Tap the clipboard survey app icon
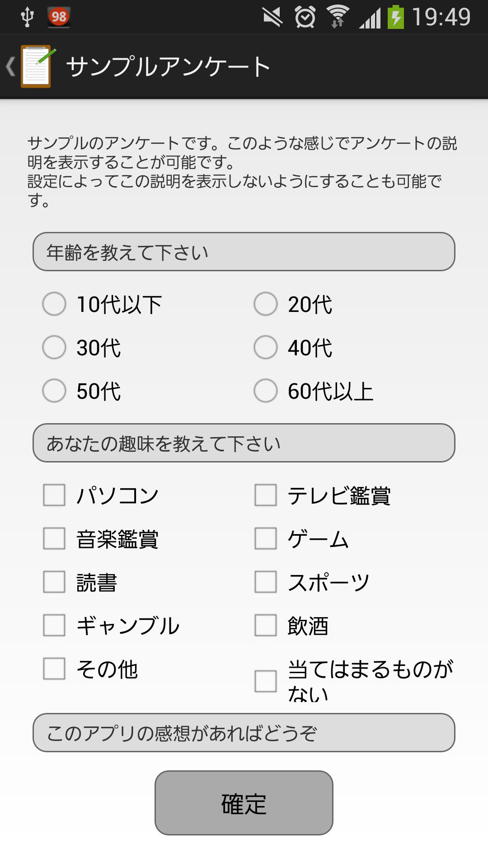The height and width of the screenshot is (868, 488). coord(36,66)
